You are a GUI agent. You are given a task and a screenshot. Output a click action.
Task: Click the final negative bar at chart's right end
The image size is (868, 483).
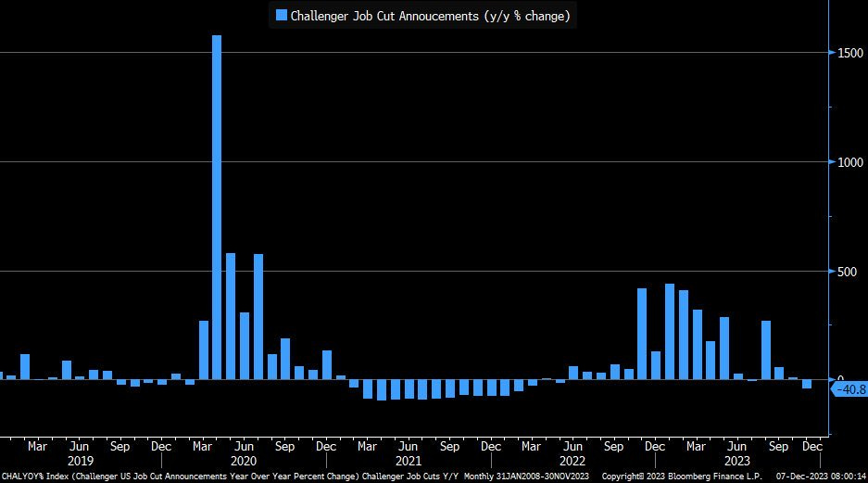pos(807,384)
